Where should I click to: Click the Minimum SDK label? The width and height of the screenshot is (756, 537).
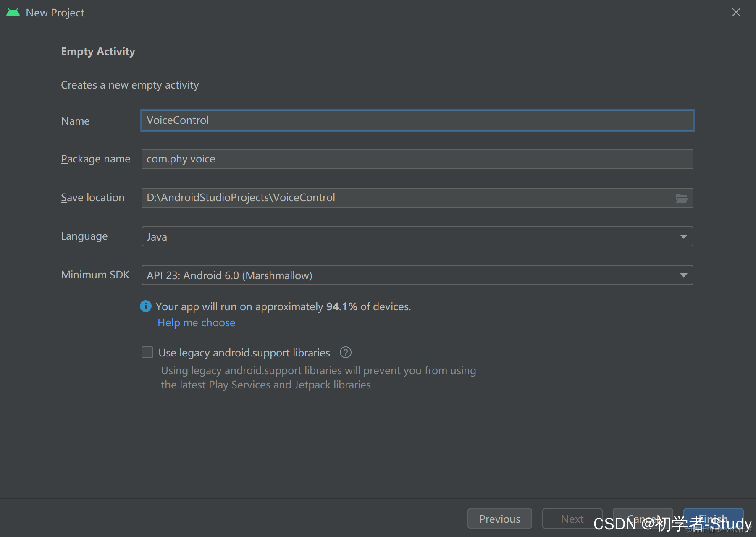click(x=95, y=275)
